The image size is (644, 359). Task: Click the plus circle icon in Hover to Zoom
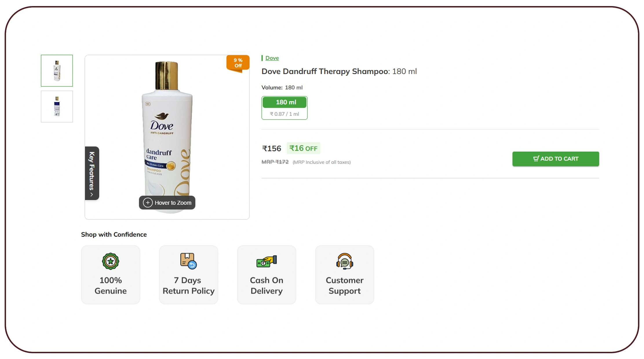[x=148, y=203]
